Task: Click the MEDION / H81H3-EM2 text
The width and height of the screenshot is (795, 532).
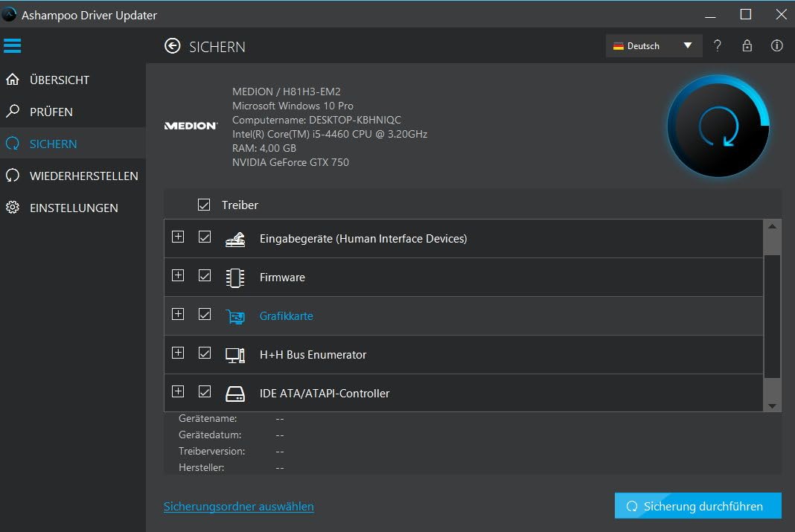Action: (287, 92)
